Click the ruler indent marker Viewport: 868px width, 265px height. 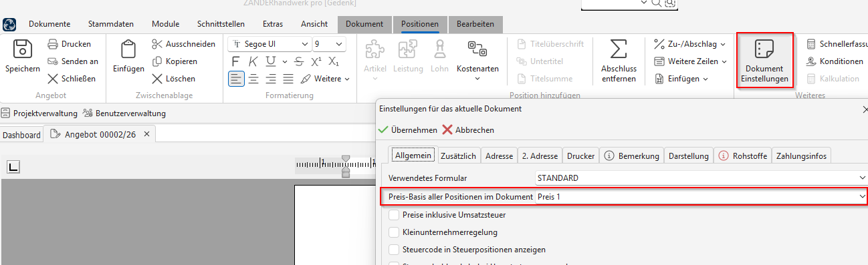[x=346, y=166]
